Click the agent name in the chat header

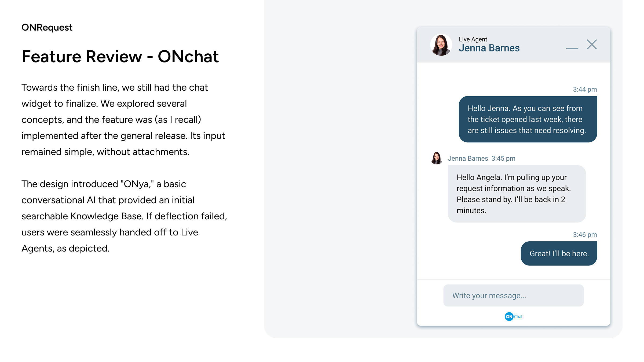click(x=489, y=48)
